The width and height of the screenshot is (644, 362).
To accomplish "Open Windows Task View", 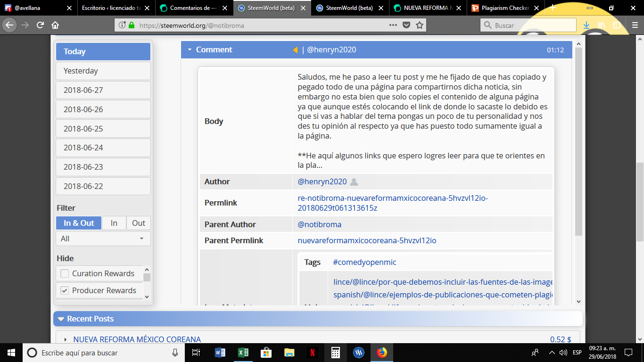I will [196, 353].
